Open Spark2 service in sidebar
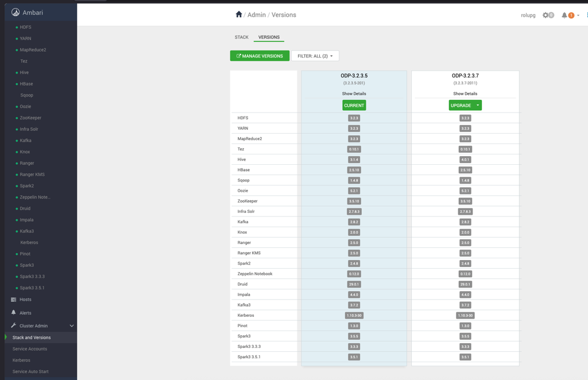The height and width of the screenshot is (380, 588). click(26, 186)
